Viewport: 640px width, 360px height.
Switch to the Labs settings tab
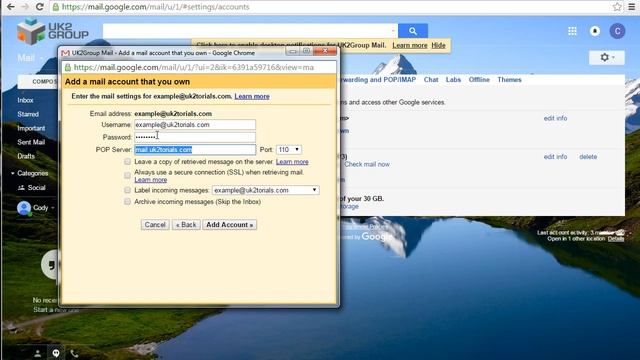pos(453,80)
